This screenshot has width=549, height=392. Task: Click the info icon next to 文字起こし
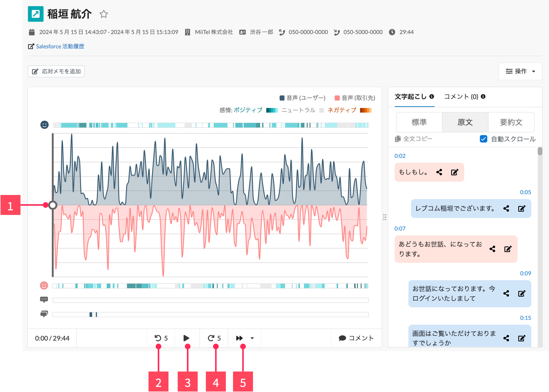[x=432, y=96]
